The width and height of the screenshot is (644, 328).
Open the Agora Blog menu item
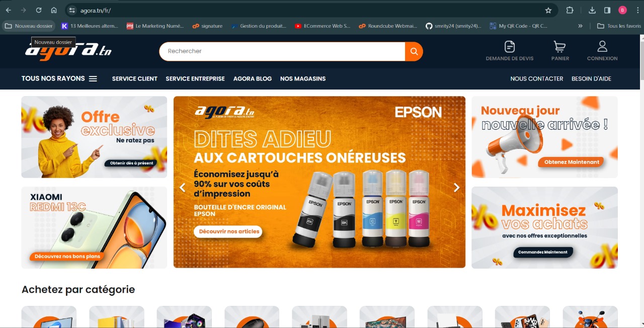tap(253, 78)
